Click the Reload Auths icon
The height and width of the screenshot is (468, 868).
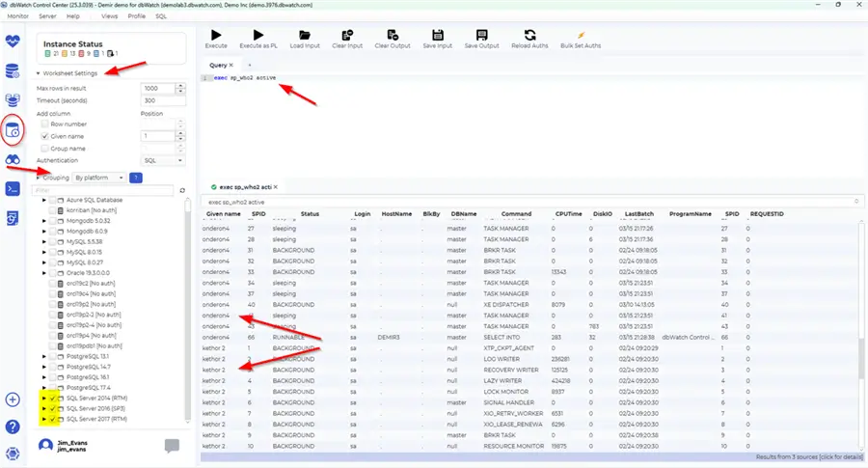coord(529,36)
